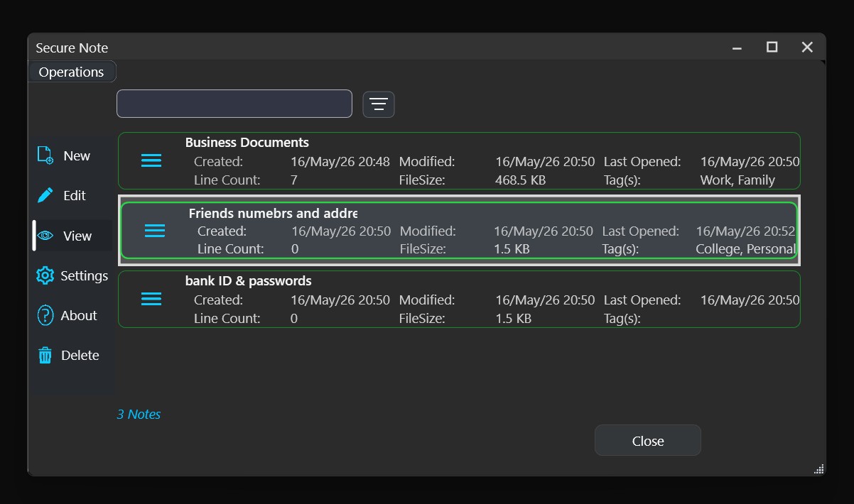Screen dimensions: 854x504
Task: Open the hamburger menu for bank ID & passwords
Action: (x=151, y=299)
